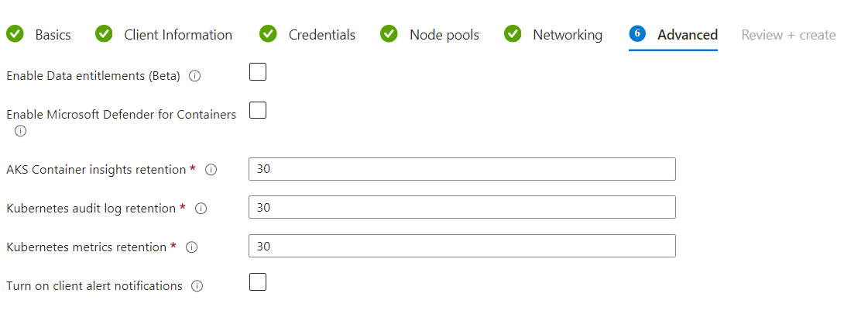Screen dimensions: 868x328
Task: Switch to the Credentials tab
Action: coord(321,35)
